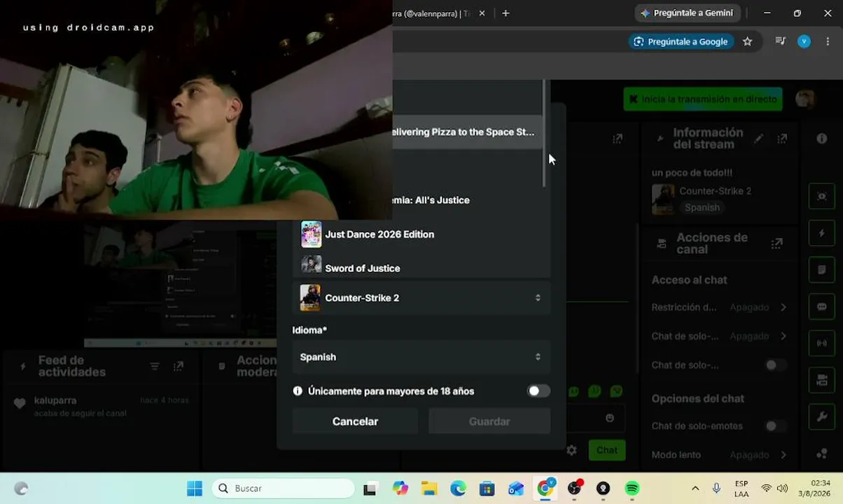Image resolution: width=843 pixels, height=504 pixels.
Task: Open Spotify from the taskbar
Action: (632, 489)
